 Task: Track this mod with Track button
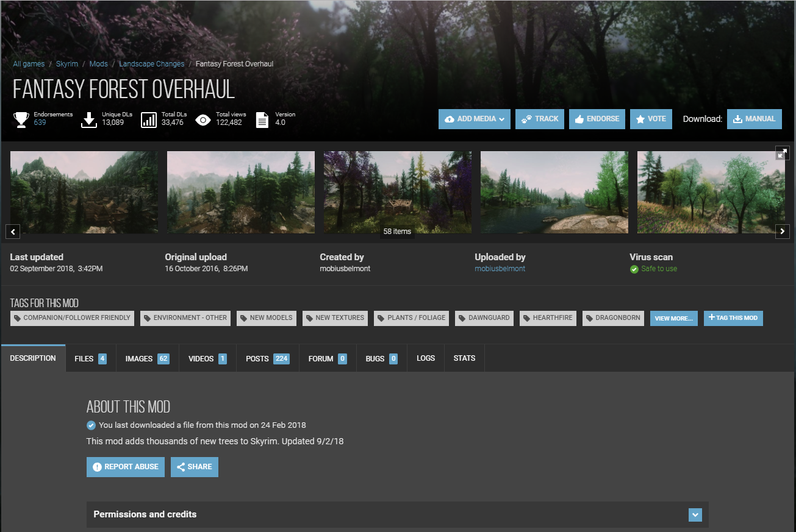click(540, 119)
